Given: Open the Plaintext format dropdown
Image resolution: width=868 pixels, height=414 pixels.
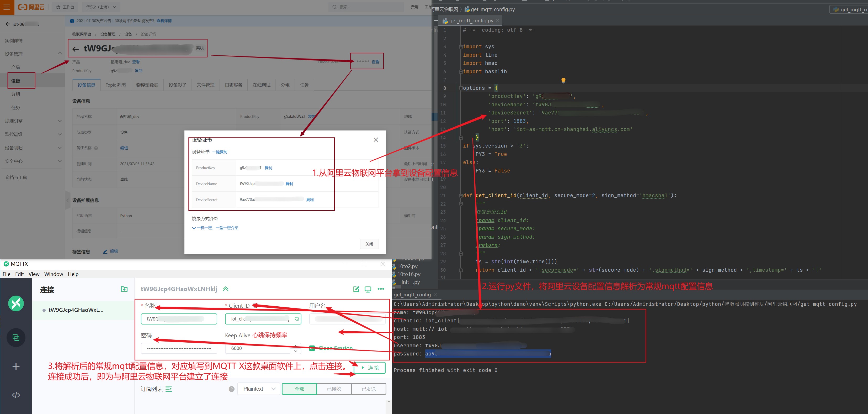Looking at the screenshot, I should tap(259, 389).
